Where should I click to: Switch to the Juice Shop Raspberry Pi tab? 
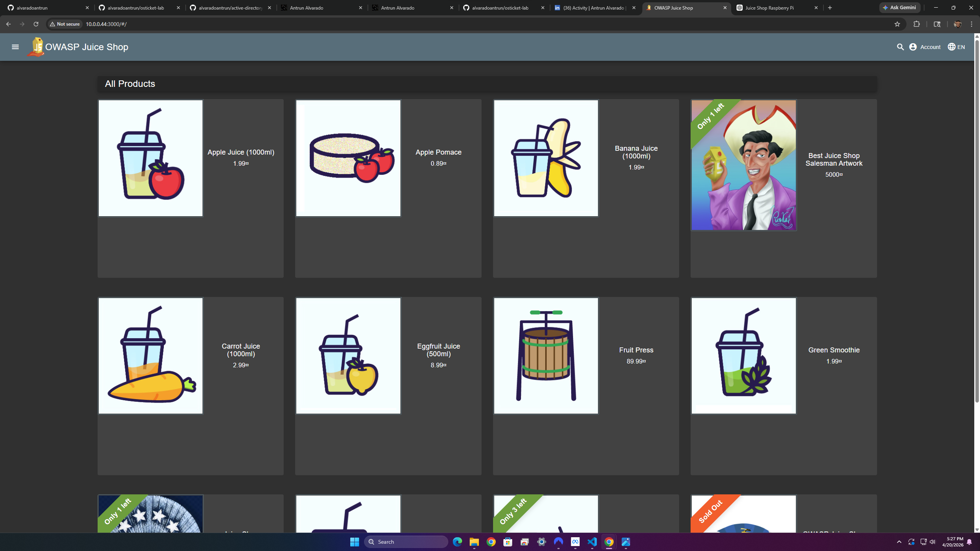(x=777, y=8)
